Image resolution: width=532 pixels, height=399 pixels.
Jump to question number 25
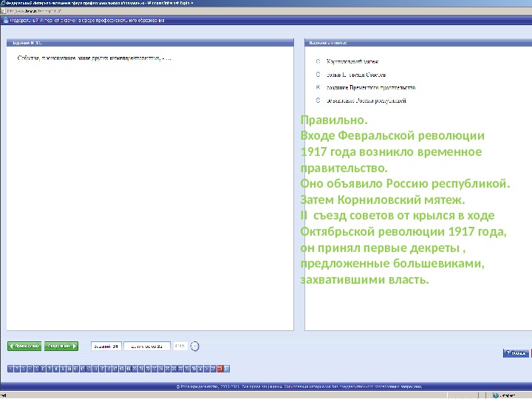pyautogui.click(x=168, y=369)
